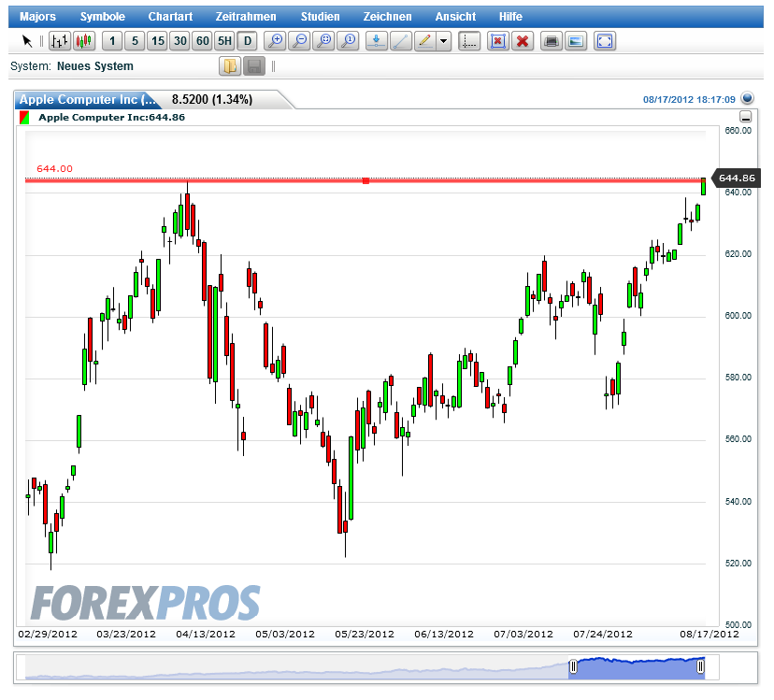774x700 pixels.
Task: Open system folder icon
Action: click(230, 66)
